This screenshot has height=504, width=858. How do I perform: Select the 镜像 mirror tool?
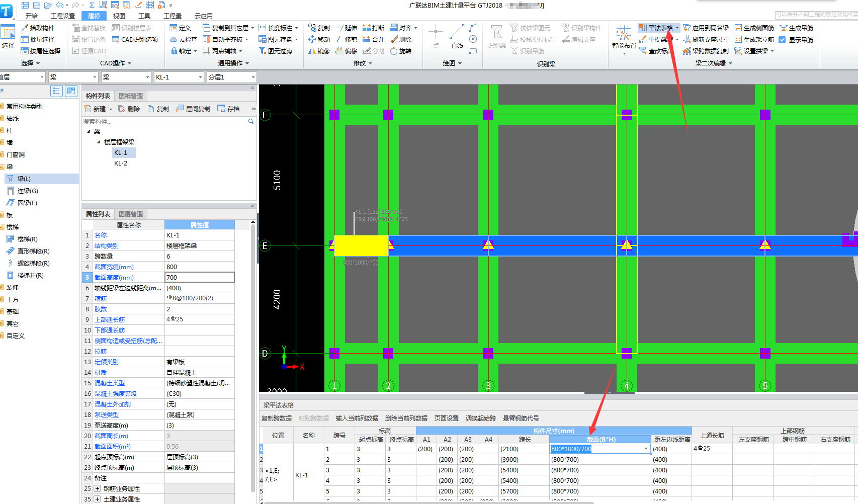click(319, 51)
